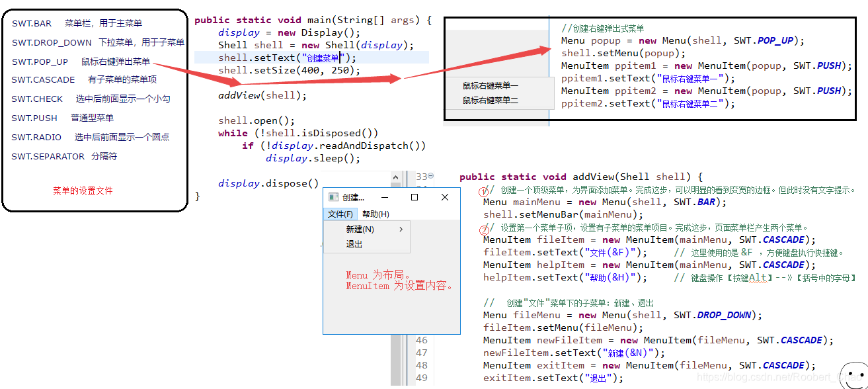Click the highlighted shell.setText("创建菜单") code line
Screen dimensions: 868x389
287,58
